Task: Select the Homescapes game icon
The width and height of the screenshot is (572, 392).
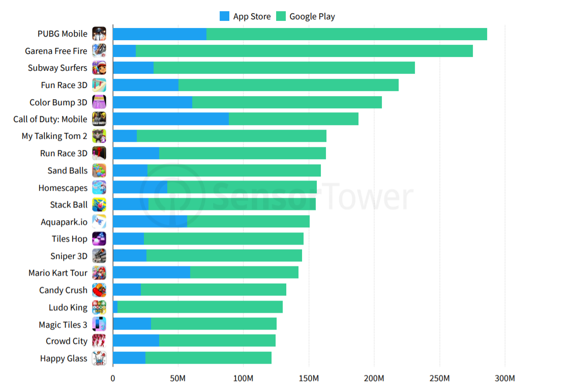Action: [99, 188]
